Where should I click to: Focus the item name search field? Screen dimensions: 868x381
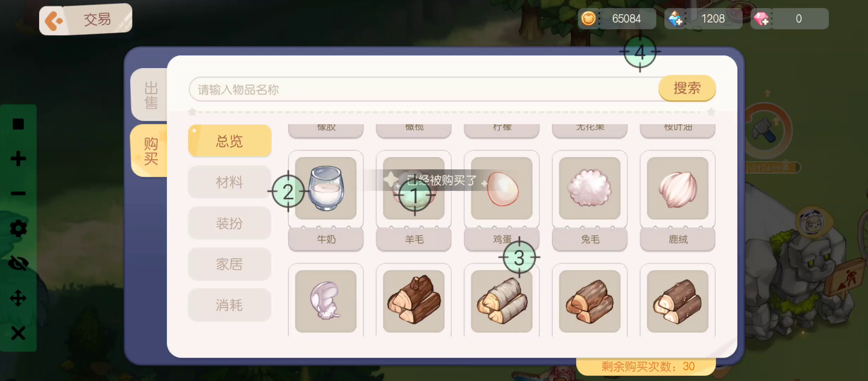coord(423,89)
